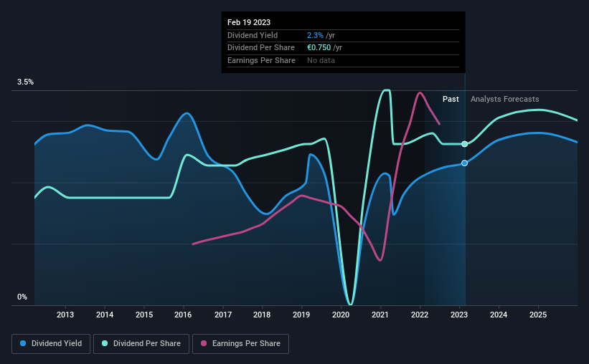Viewport: 589px width, 364px height.
Task: Click the 2023 x-axis label
Action: [x=459, y=315]
